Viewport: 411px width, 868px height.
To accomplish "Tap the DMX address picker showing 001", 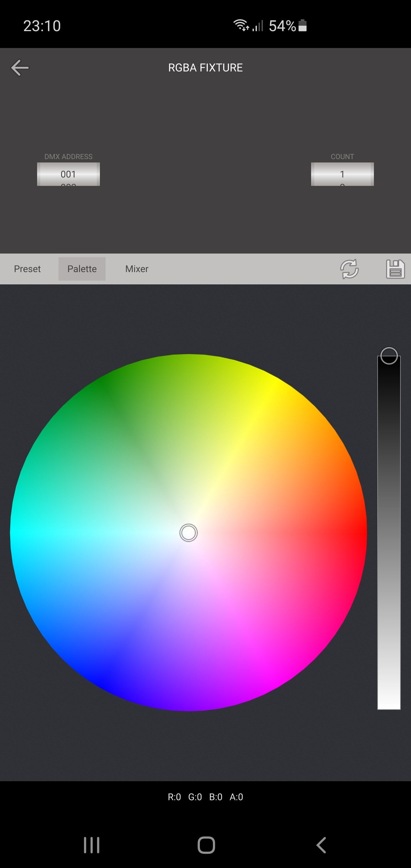I will 68,174.
